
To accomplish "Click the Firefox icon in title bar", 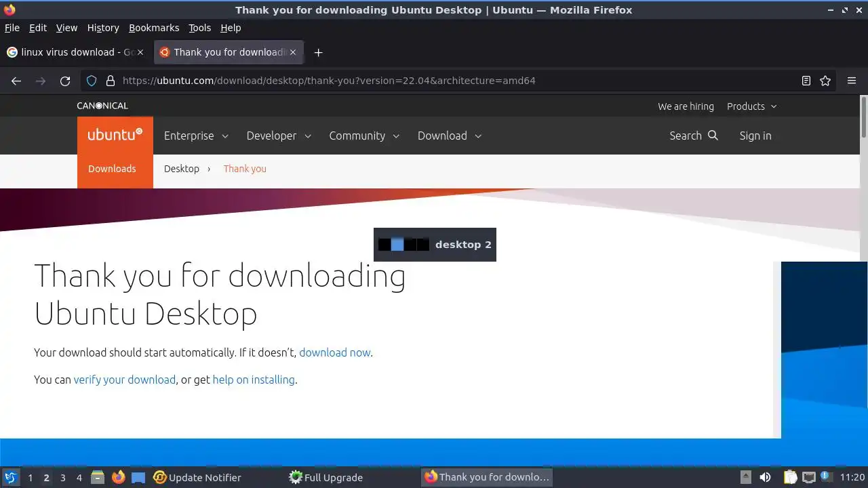I will (x=9, y=9).
